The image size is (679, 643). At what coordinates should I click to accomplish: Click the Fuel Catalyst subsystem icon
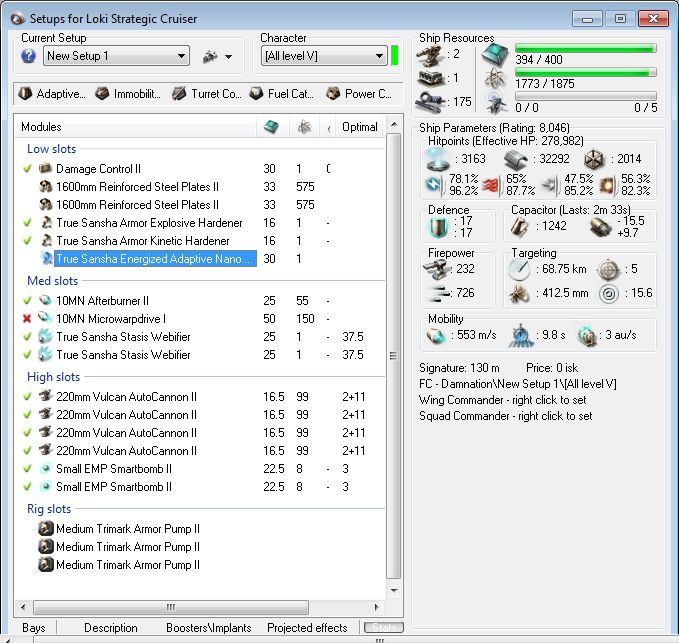[256, 93]
